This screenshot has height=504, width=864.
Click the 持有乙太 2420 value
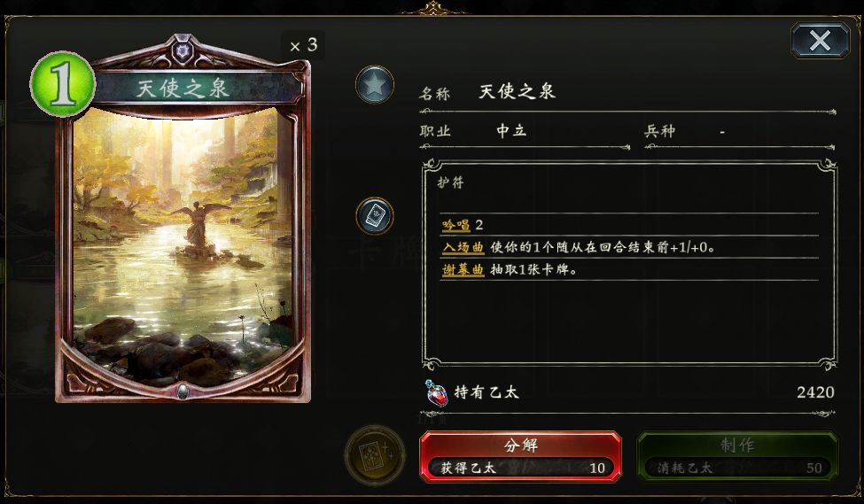click(x=815, y=392)
